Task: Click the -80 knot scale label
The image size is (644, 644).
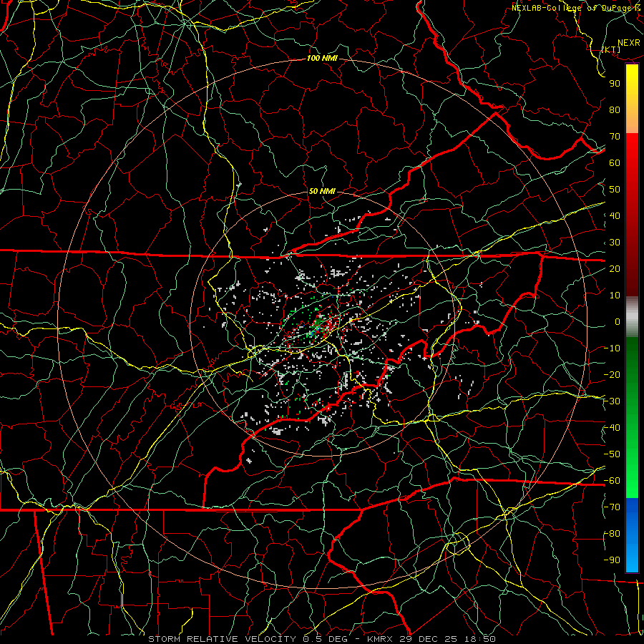Action: point(612,534)
